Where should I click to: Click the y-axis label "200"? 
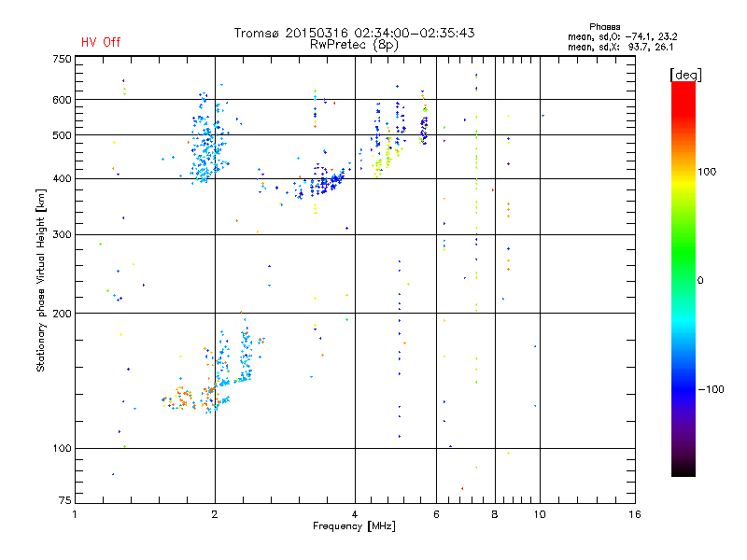click(x=62, y=314)
